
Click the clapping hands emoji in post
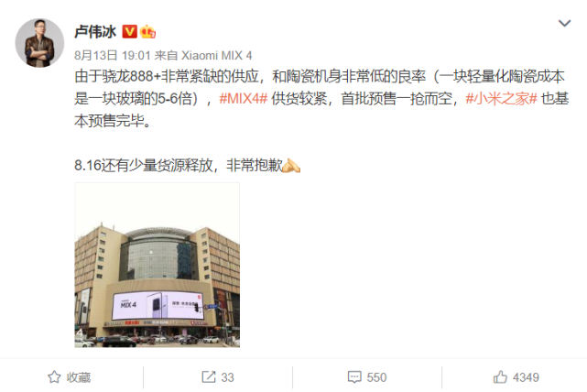pos(290,165)
